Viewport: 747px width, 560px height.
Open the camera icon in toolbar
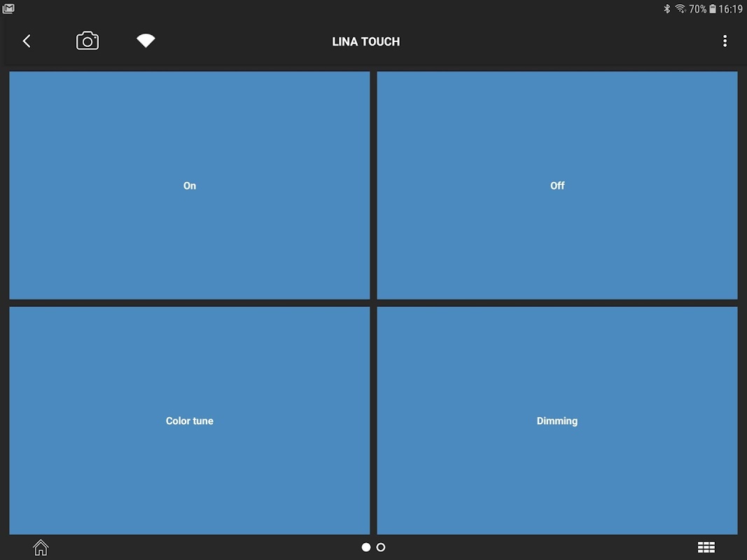tap(88, 41)
